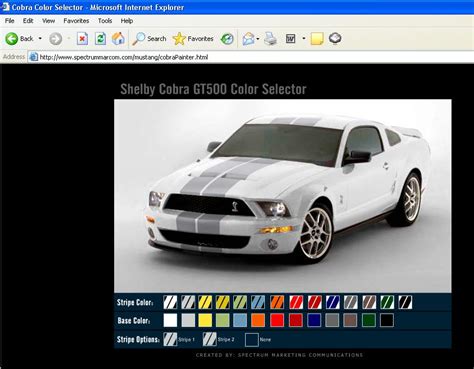Click the 'Shelby Cobra GT500 Color Selector' heading

pyautogui.click(x=213, y=89)
